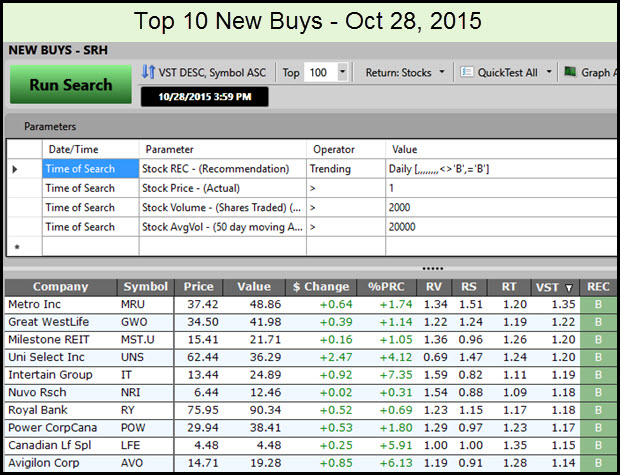The image size is (620, 475).
Task: Select Time of Search cell for Stock REC
Action: click(91, 169)
